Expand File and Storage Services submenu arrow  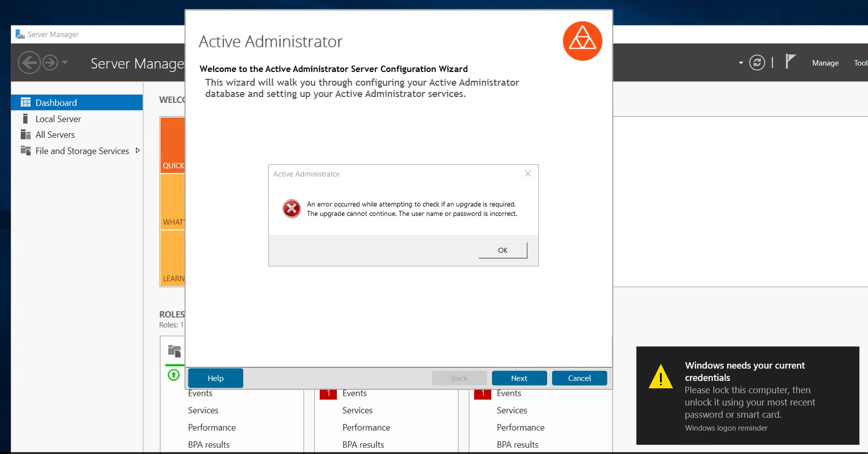[138, 151]
